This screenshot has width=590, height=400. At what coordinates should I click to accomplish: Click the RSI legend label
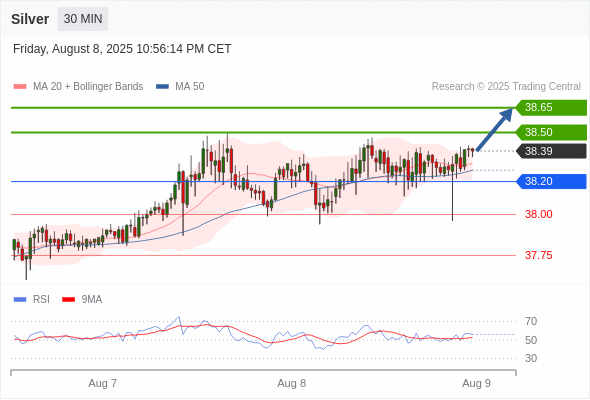tap(41, 300)
